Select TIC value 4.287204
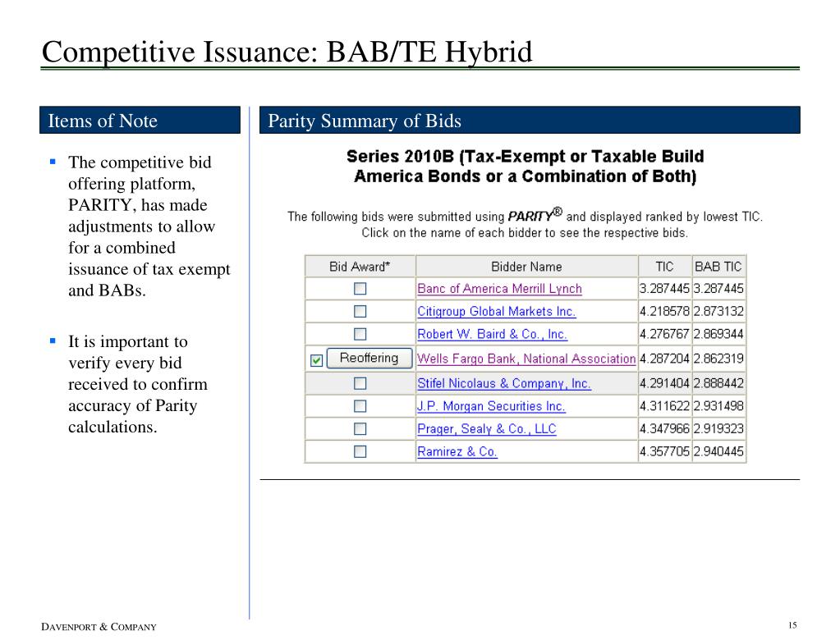 pyautogui.click(x=664, y=359)
